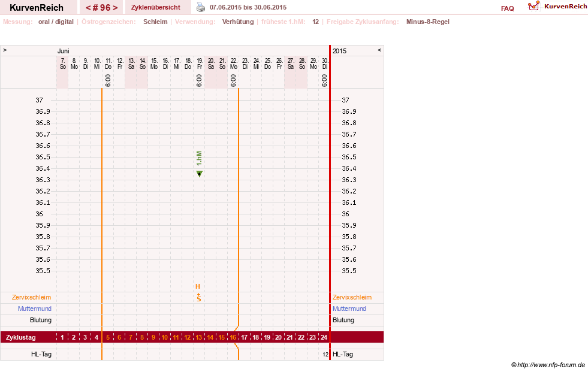
Task: Click the Minus-8-Regel value
Action: (427, 22)
